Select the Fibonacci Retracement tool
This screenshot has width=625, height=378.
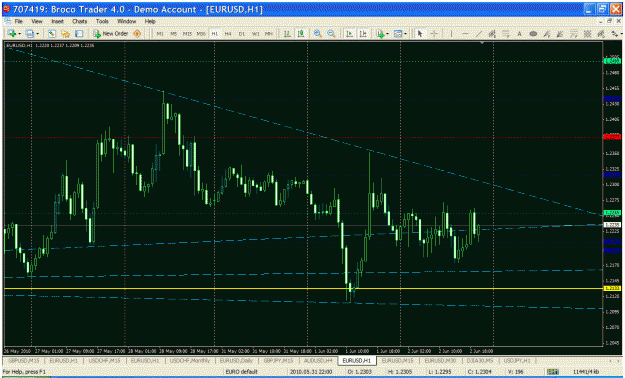[x=506, y=34]
